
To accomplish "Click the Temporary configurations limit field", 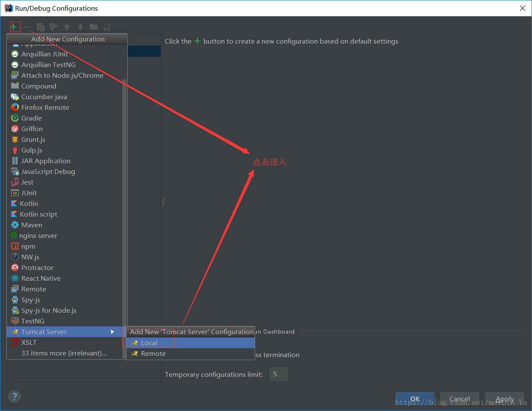I will [x=279, y=374].
